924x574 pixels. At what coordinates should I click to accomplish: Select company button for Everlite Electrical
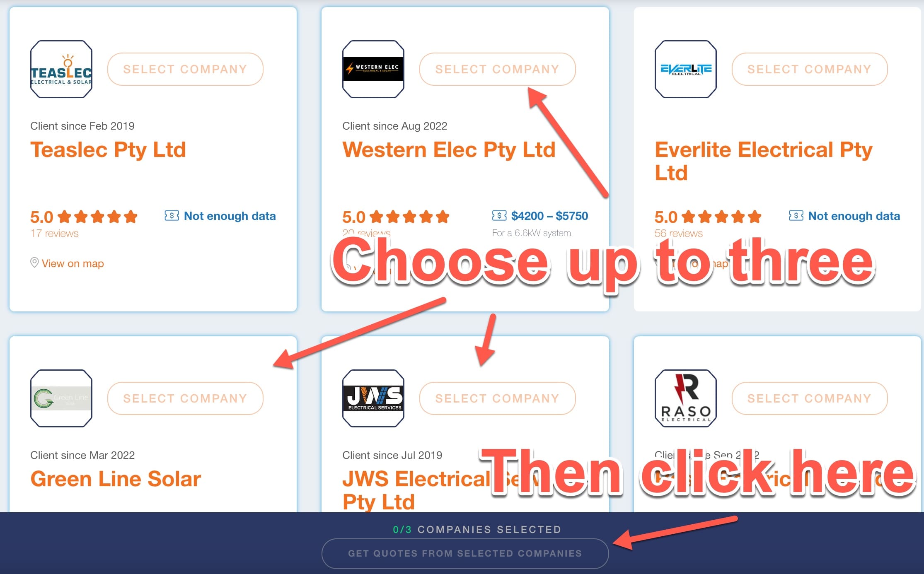coord(810,70)
